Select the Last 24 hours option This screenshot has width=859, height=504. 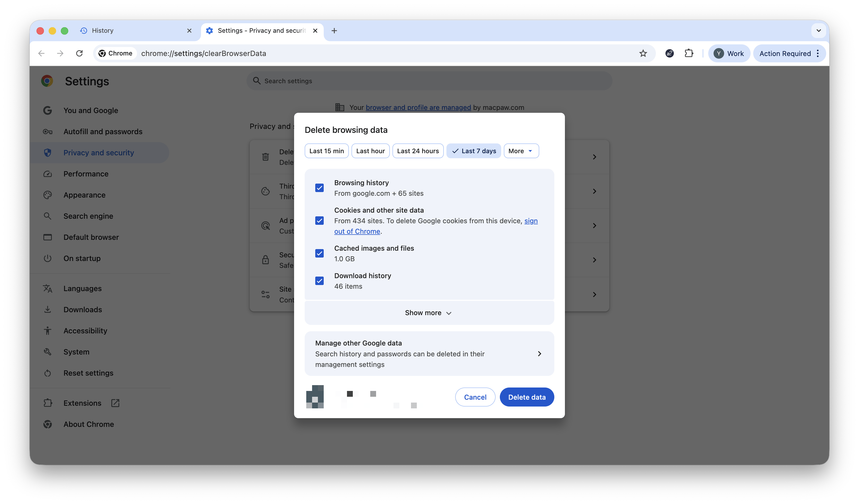coord(418,151)
